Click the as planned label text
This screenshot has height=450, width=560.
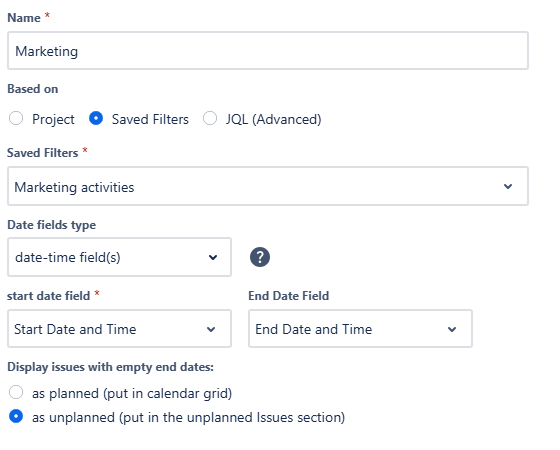point(132,394)
